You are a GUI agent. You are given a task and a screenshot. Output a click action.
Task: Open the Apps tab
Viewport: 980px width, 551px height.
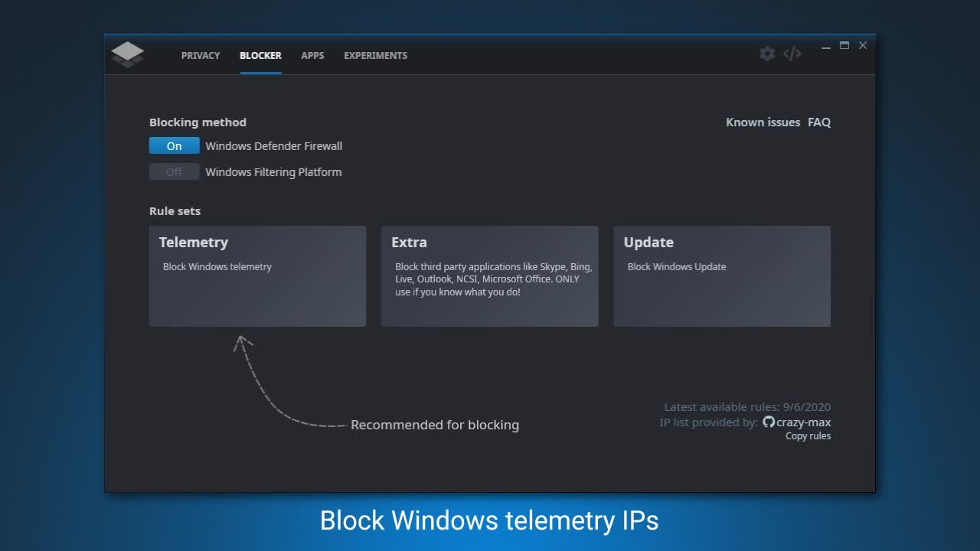click(x=312, y=56)
